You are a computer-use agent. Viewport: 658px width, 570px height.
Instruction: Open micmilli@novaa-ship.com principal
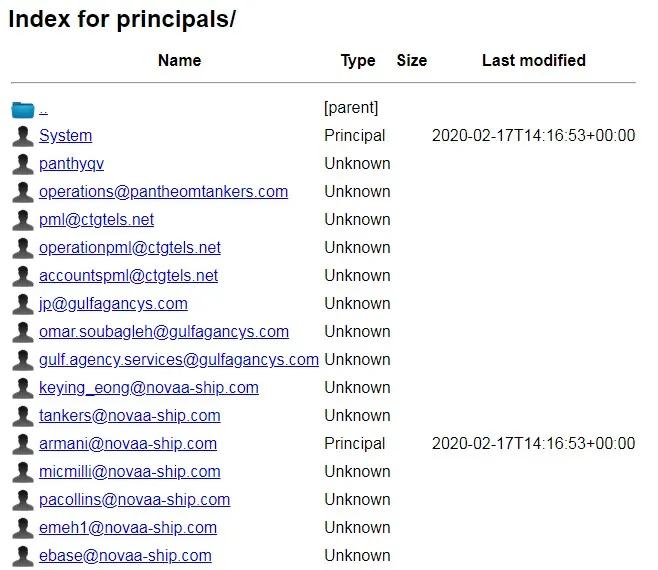pos(130,472)
